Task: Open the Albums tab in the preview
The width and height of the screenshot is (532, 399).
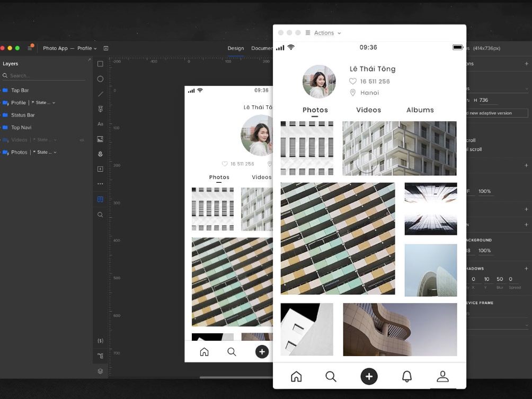Action: tap(420, 110)
